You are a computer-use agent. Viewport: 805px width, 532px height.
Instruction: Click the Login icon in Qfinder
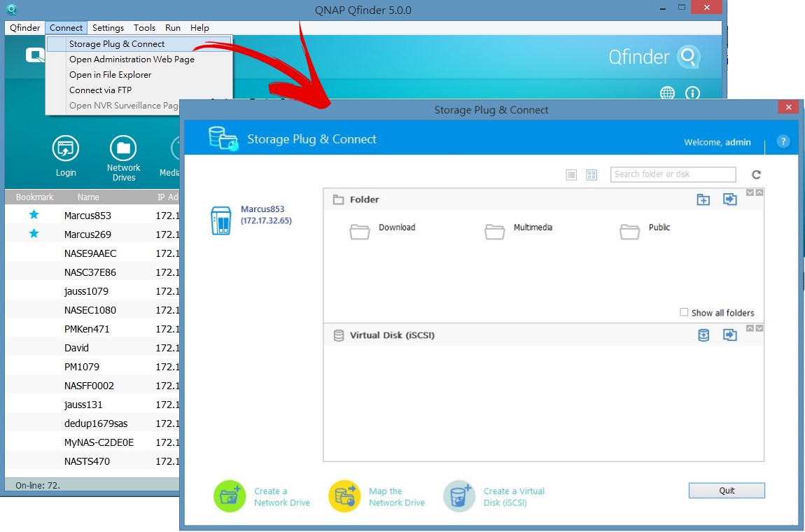coord(66,148)
